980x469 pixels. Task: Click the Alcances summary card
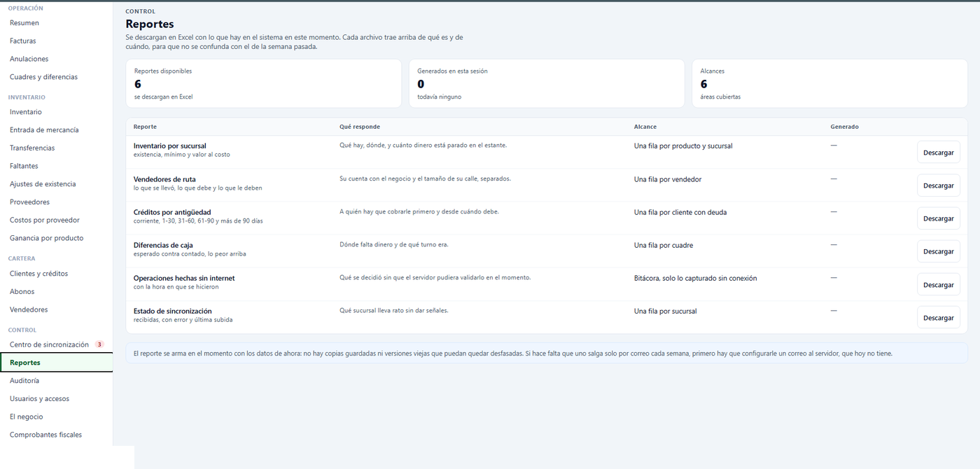830,83
